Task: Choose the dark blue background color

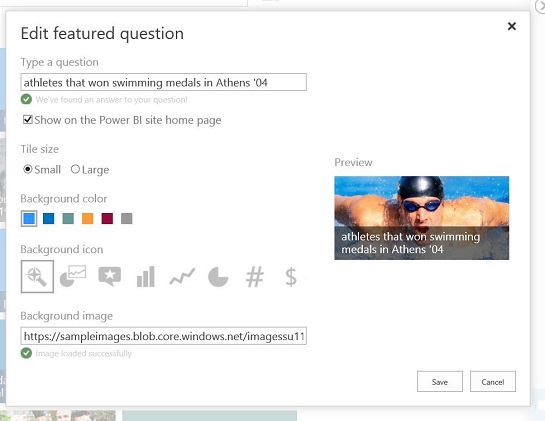Action: pos(49,219)
